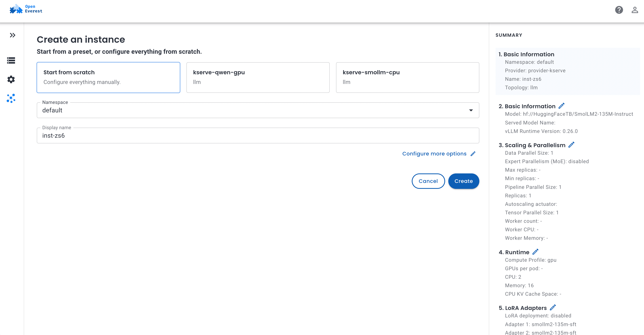644x335 pixels.
Task: Open the Namespace dropdown
Action: tap(258, 110)
